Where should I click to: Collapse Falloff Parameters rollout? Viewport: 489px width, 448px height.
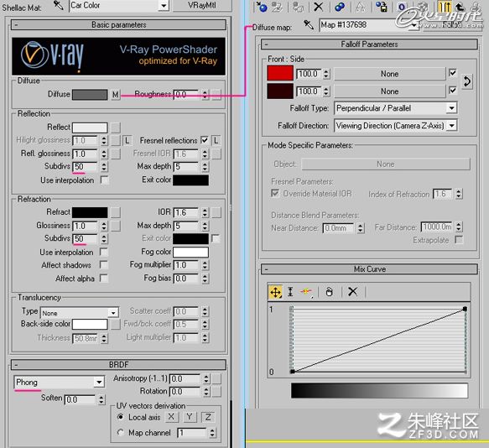point(369,44)
